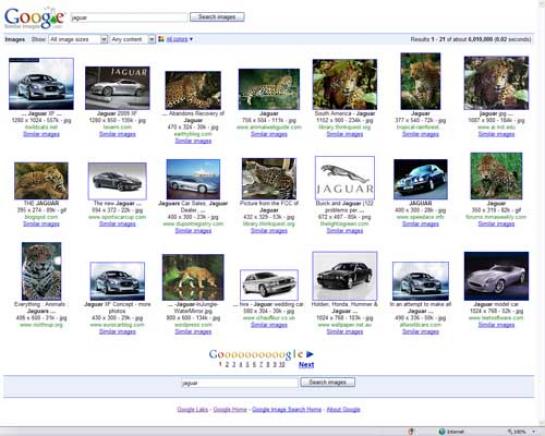Click Similar images under South America - Jaguar
This screenshot has width=545, height=436.
click(345, 134)
